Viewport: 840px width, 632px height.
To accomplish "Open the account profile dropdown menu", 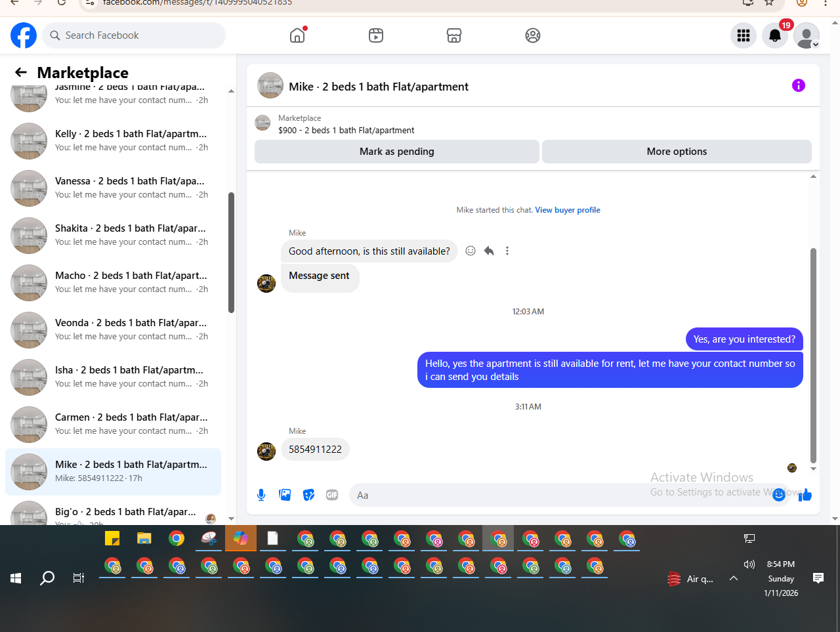I will point(807,35).
